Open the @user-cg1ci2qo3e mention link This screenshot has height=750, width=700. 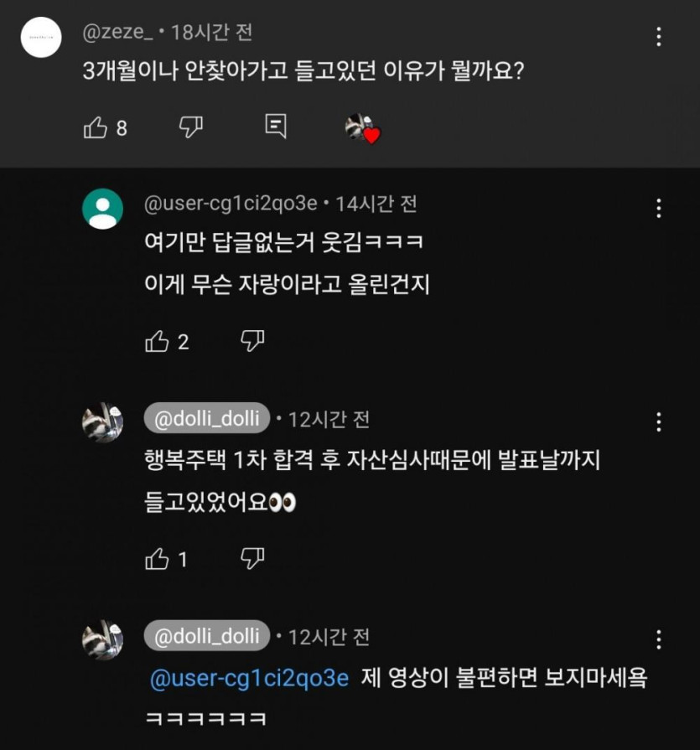tap(249, 678)
